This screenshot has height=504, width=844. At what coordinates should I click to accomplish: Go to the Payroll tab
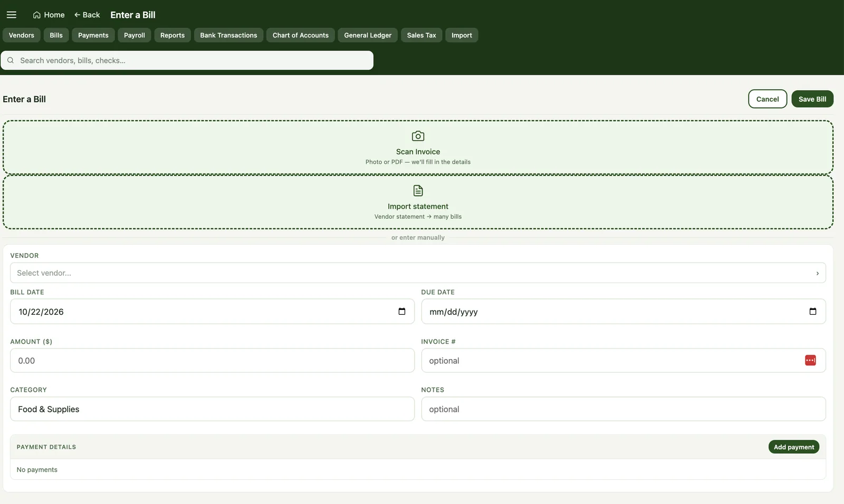tap(135, 35)
